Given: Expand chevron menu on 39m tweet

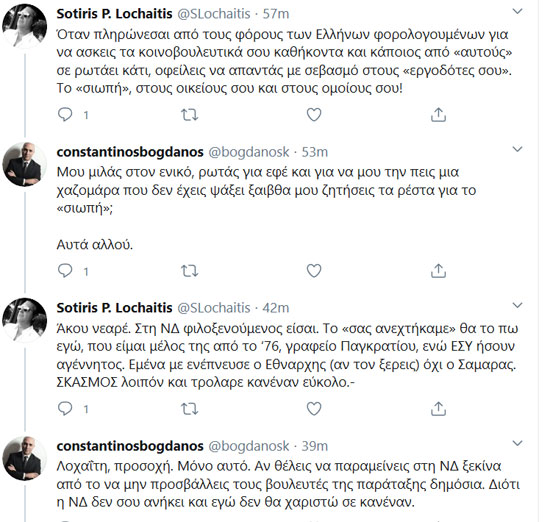Looking at the screenshot, I should coord(517,443).
